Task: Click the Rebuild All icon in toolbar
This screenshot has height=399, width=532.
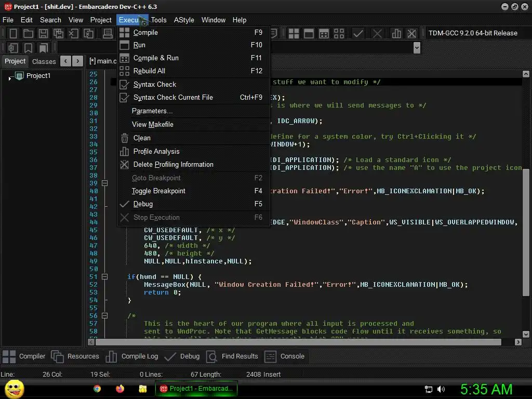Action: (x=339, y=33)
